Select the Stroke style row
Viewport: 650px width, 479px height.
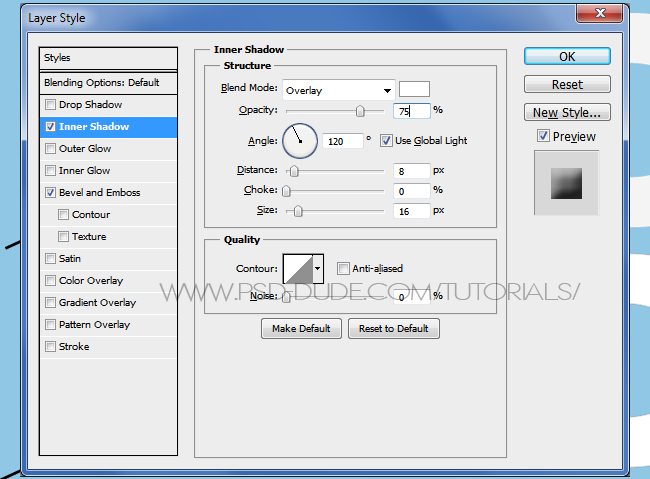(x=109, y=346)
